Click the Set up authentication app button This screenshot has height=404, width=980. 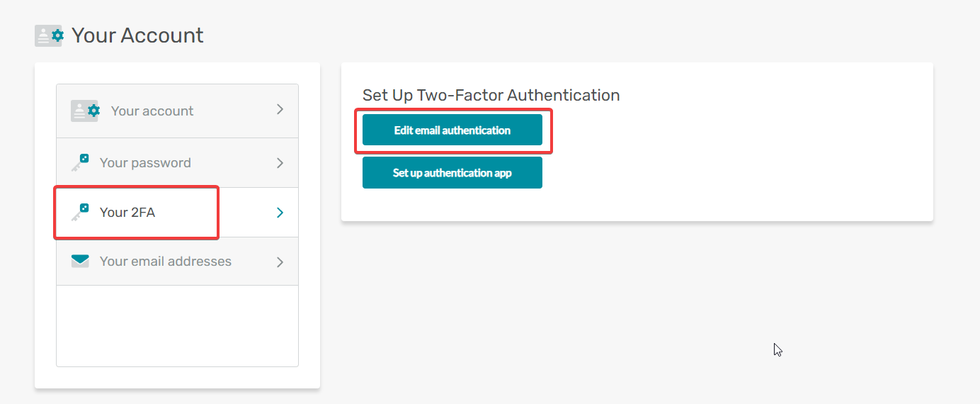point(452,173)
